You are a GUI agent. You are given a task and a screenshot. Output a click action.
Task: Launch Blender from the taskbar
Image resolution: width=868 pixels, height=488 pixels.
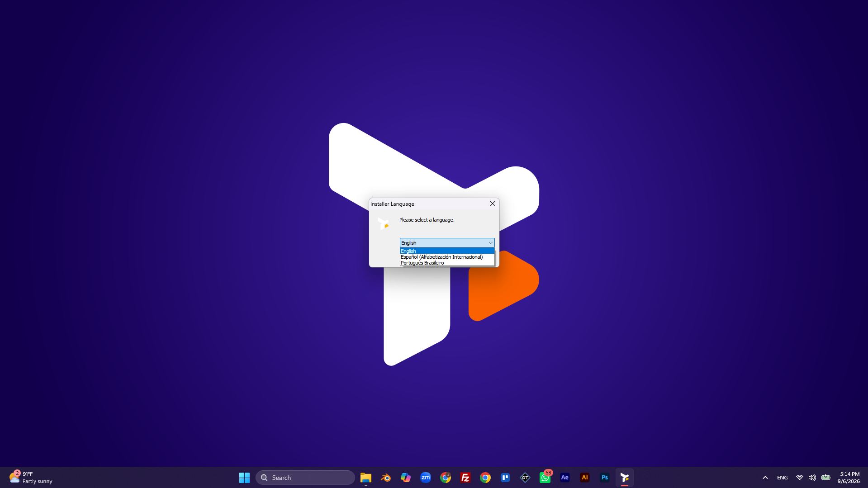[386, 478]
